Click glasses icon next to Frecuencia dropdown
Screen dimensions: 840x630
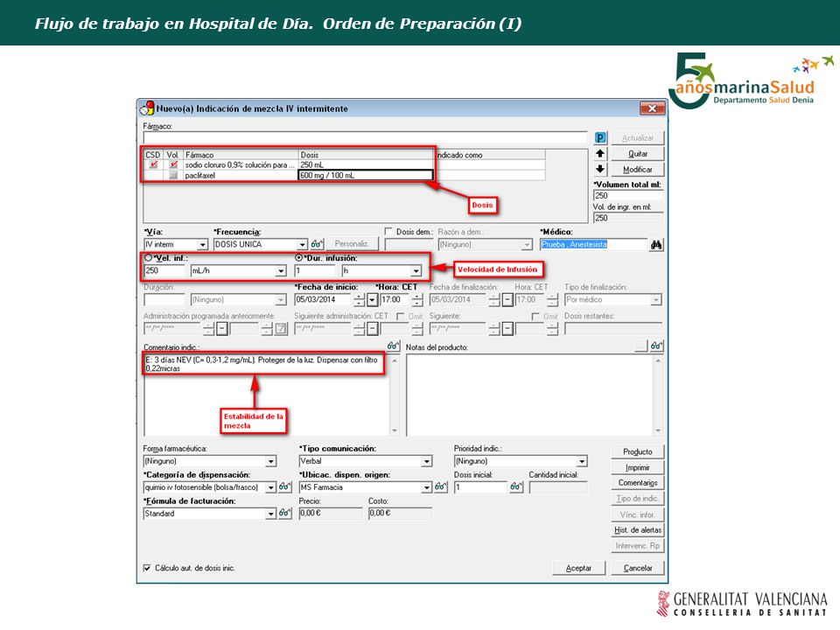(317, 244)
